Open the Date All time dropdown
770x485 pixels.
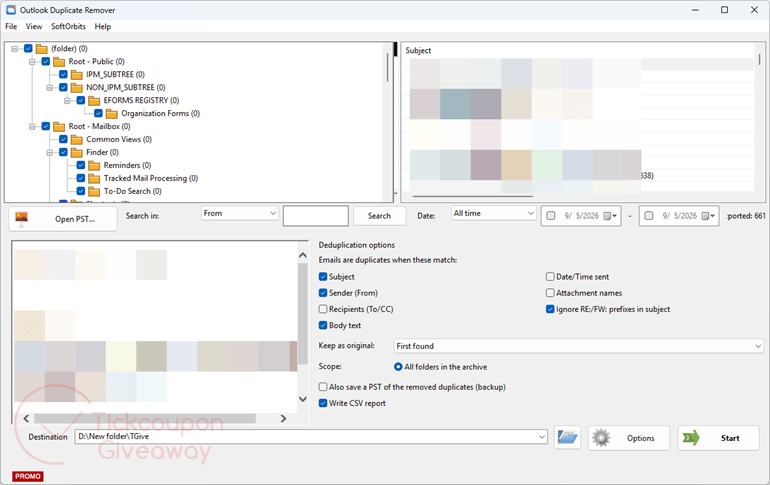click(x=493, y=214)
